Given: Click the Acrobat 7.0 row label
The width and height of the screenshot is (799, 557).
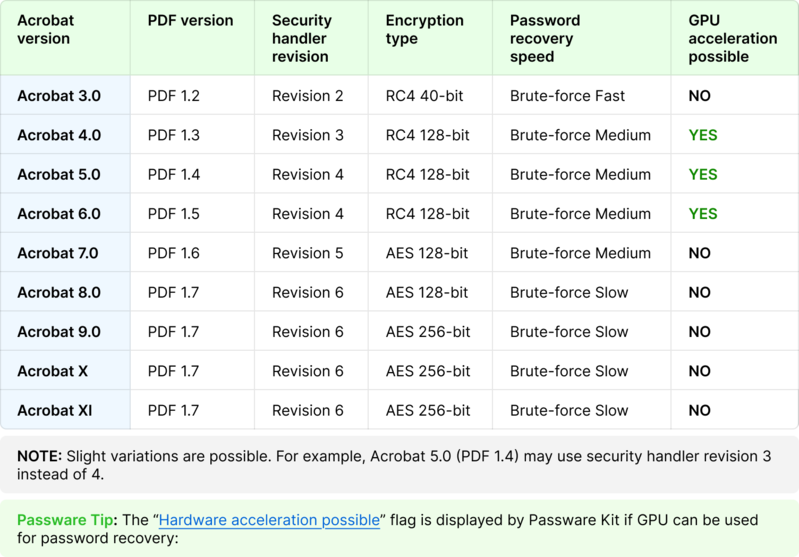Looking at the screenshot, I should [x=58, y=253].
